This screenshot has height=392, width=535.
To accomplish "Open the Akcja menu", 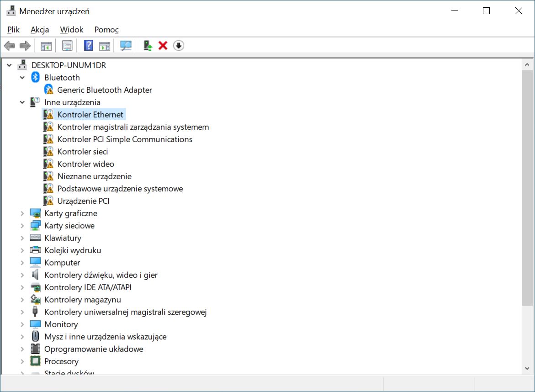I will (40, 30).
